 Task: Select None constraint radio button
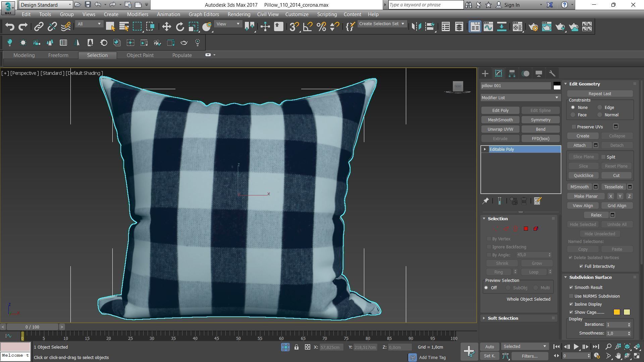tap(573, 108)
